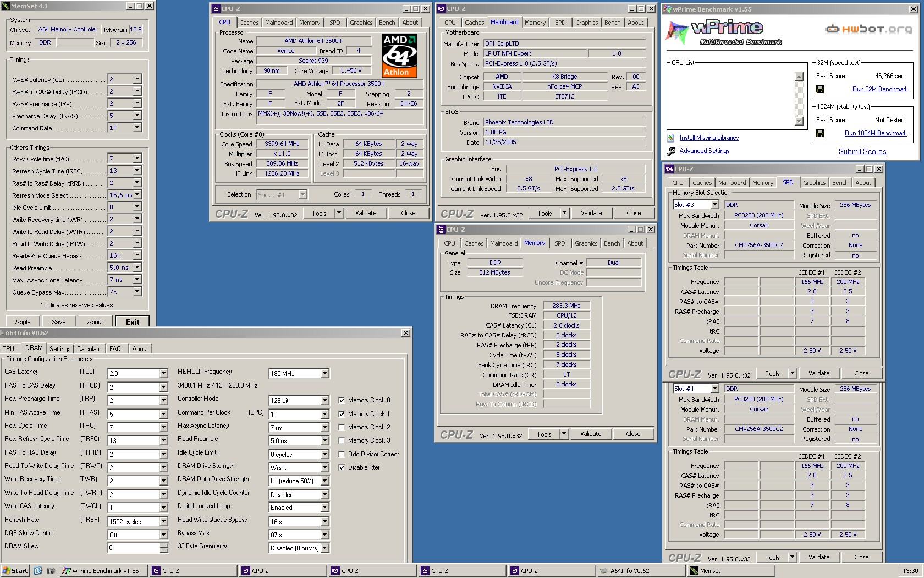Click CPU List scrollbar down arrow
The image size is (924, 578).
(799, 121)
